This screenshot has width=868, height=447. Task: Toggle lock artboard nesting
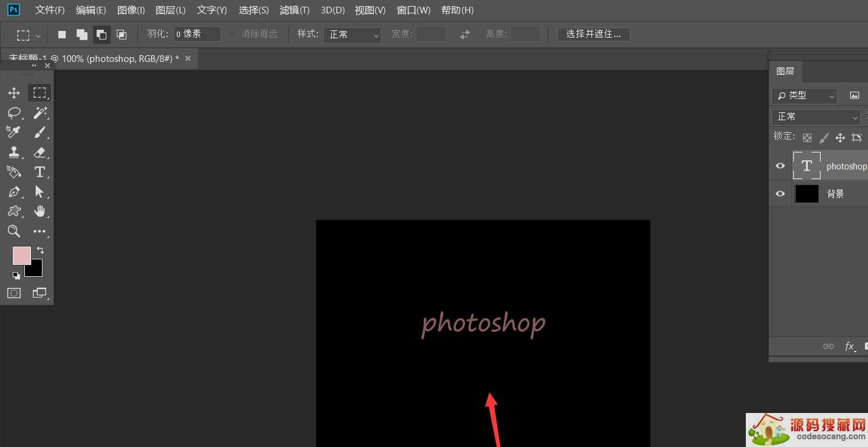(x=856, y=138)
